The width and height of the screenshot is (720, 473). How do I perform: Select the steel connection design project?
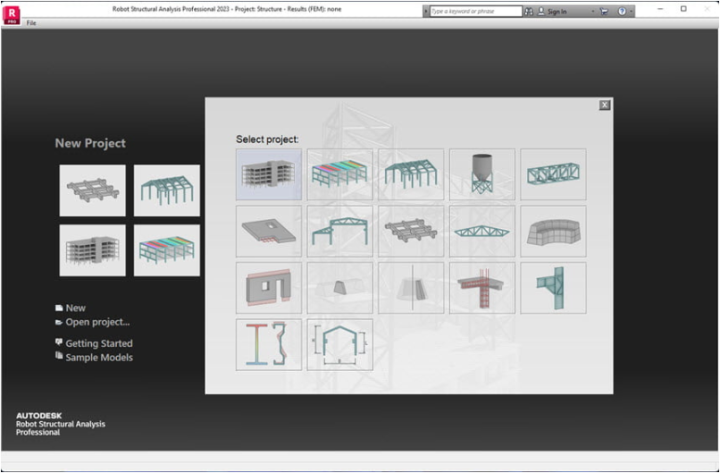click(x=553, y=288)
